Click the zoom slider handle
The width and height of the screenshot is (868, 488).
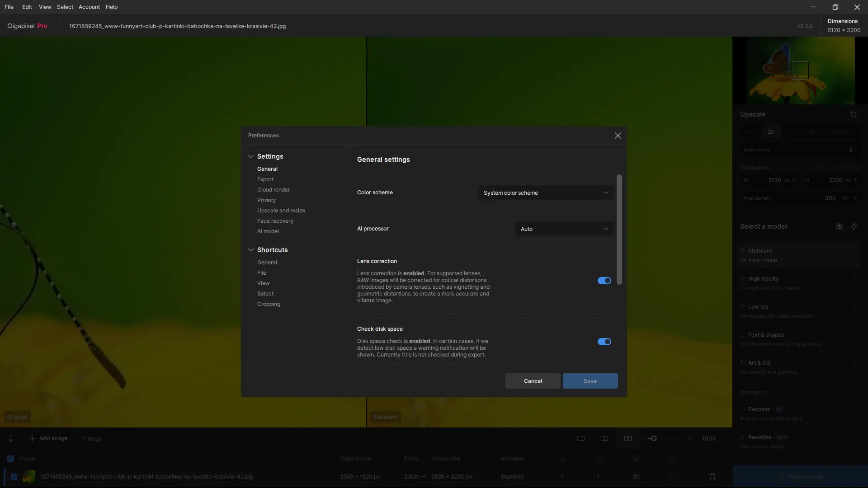[x=654, y=438]
